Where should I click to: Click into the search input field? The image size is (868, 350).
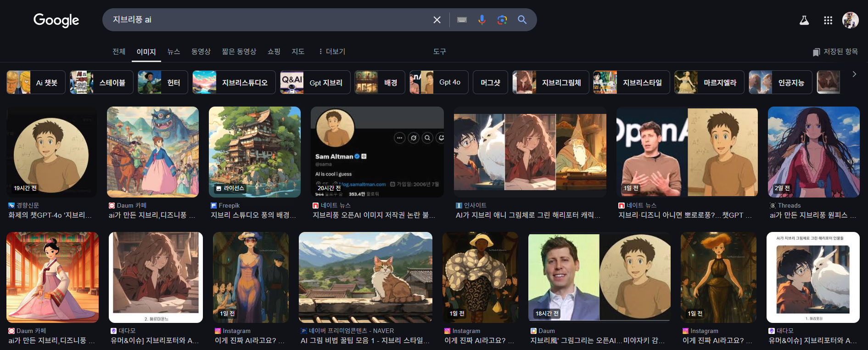(x=269, y=20)
